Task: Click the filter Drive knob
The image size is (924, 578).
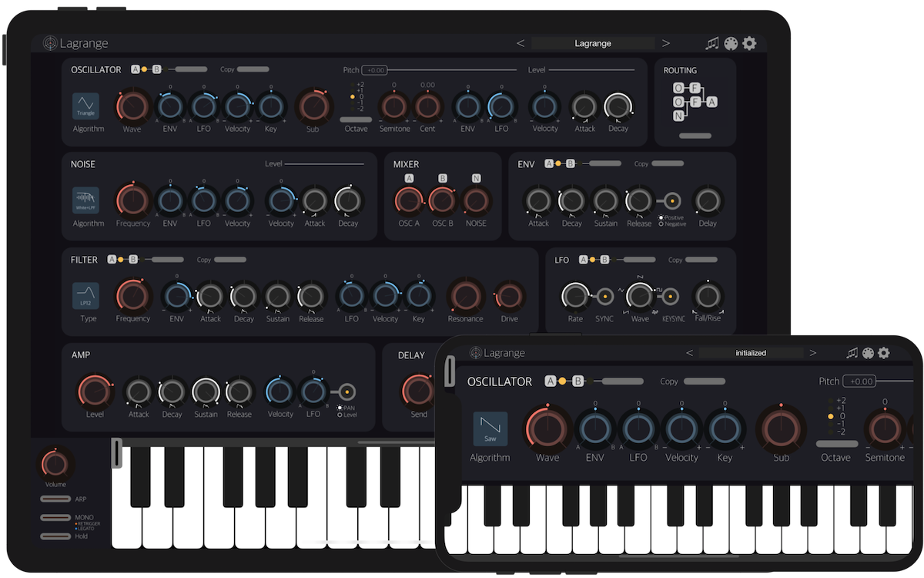Action: tap(508, 296)
